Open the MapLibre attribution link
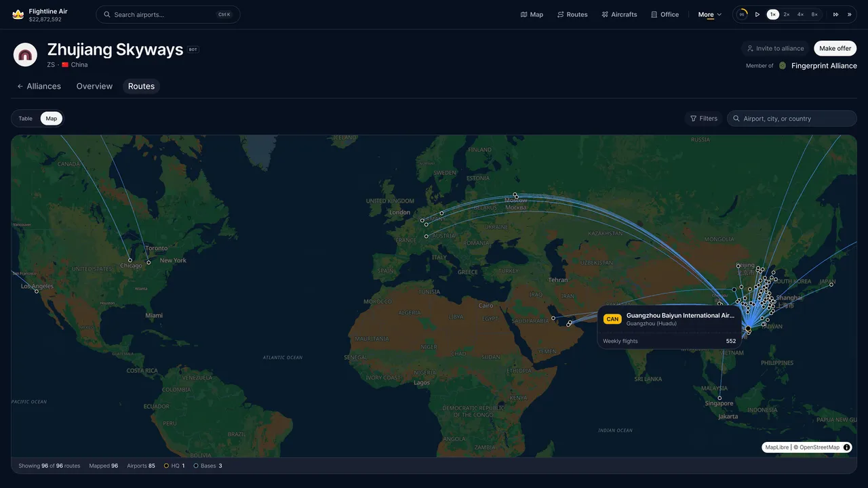The height and width of the screenshot is (488, 868). [x=777, y=447]
